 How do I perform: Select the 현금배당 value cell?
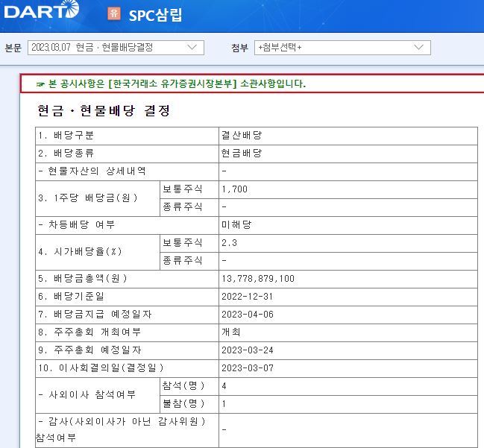[348, 154]
